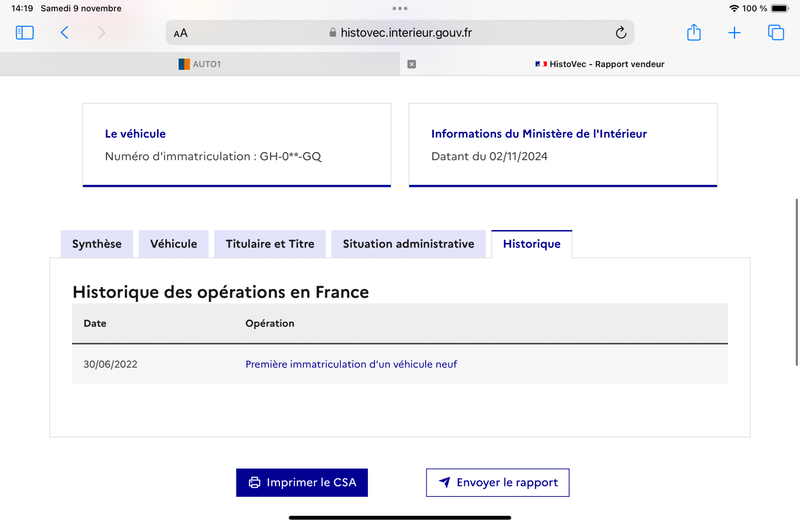Tap the histovec.interieur.gouv.fr address field
The image size is (800, 525).
(x=400, y=33)
